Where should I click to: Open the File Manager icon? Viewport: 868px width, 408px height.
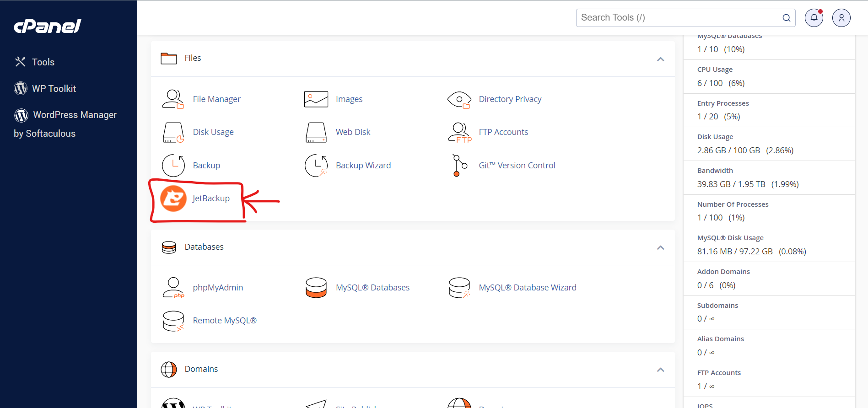173,99
